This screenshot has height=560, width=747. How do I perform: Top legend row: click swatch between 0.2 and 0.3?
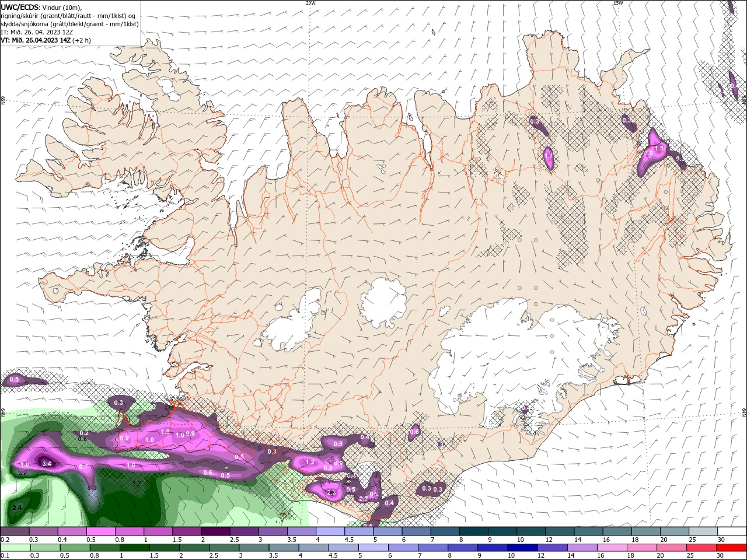[15, 531]
